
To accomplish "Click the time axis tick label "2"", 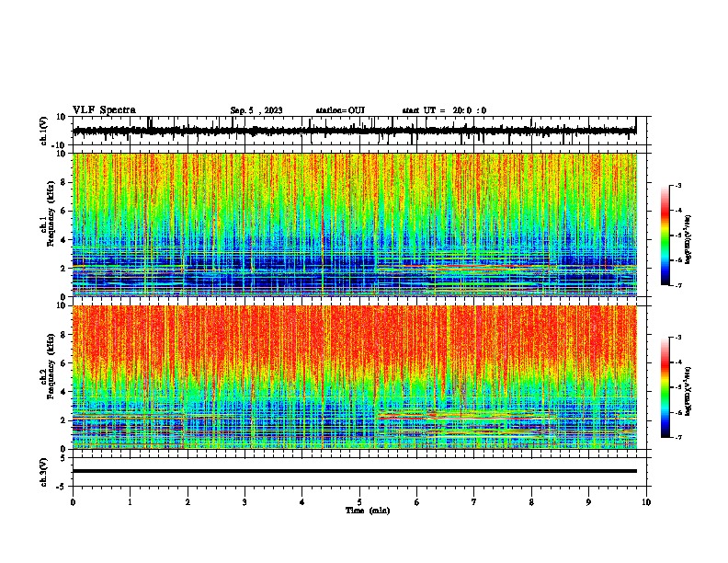I will pos(188,502).
